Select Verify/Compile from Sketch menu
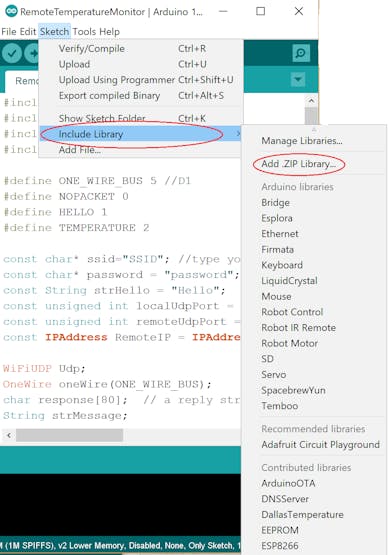This screenshot has height=555, width=389. (141, 48)
